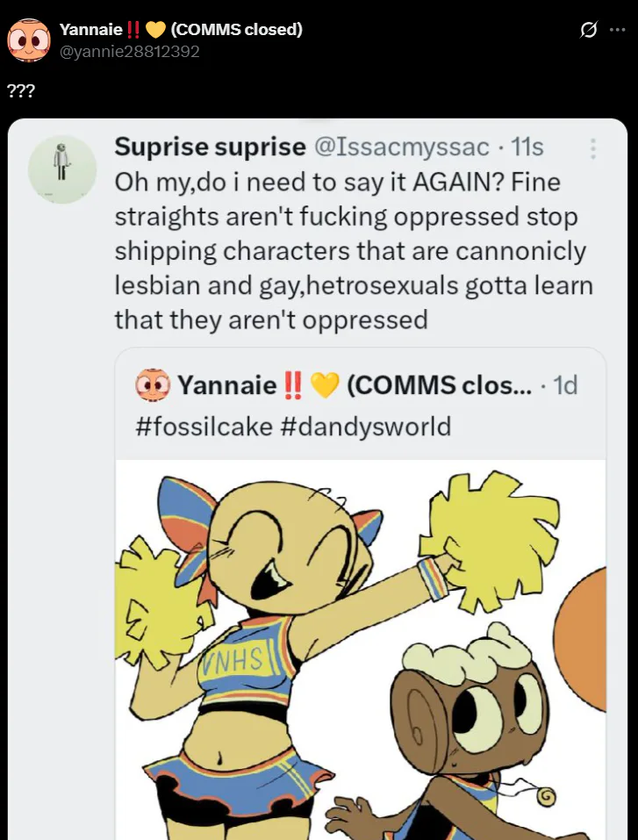This screenshot has width=638, height=840.
Task: Click the Suprise suprise display name
Action: click(210, 147)
